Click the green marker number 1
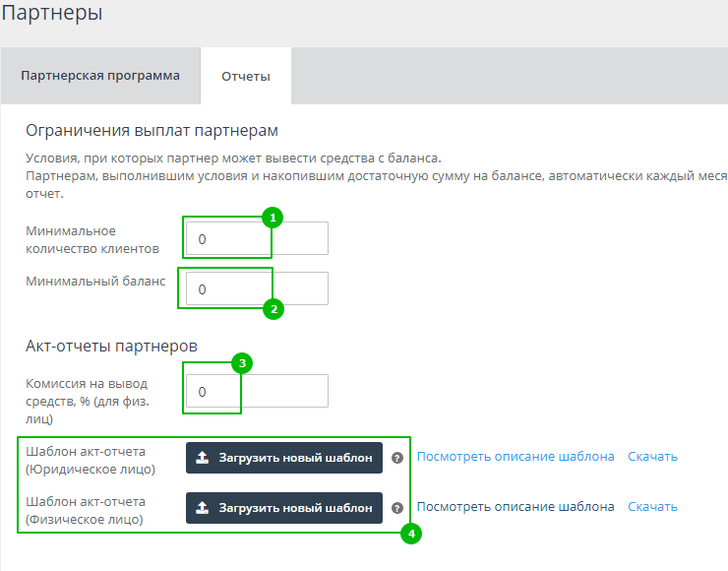728x571 pixels. [273, 218]
